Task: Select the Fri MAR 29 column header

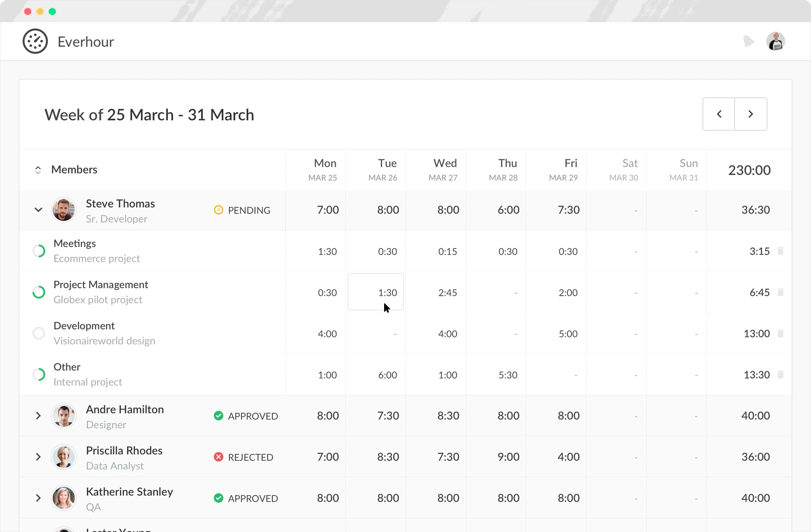Action: pyautogui.click(x=565, y=169)
